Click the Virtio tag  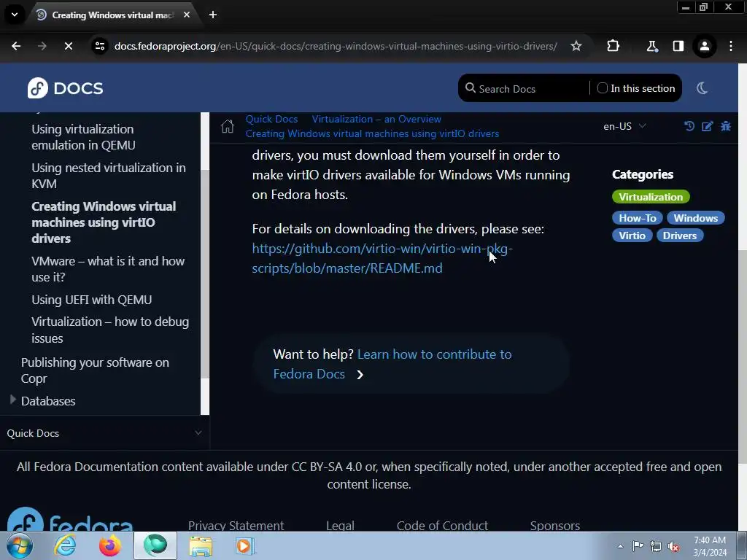[632, 236]
